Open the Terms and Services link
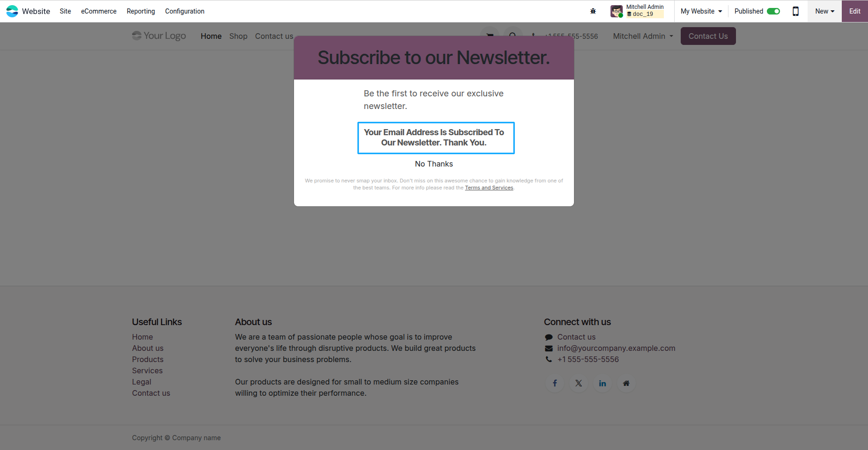This screenshot has width=868, height=450. click(x=489, y=188)
